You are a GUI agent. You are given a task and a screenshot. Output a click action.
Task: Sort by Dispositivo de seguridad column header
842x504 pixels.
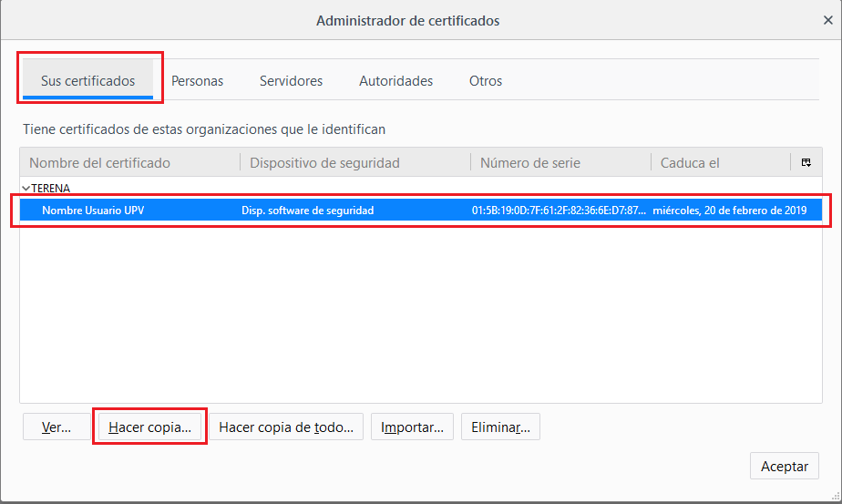point(324,163)
